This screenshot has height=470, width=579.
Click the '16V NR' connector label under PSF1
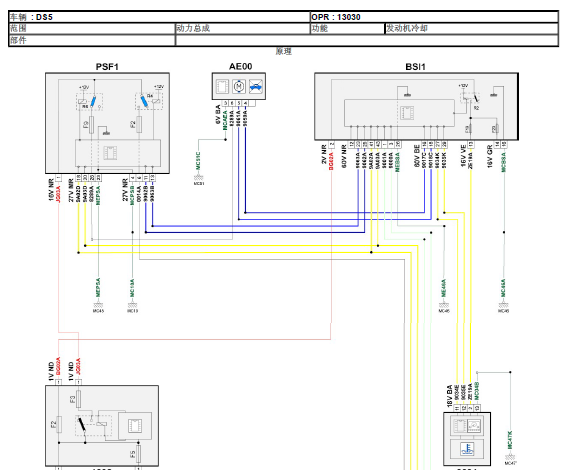51,190
